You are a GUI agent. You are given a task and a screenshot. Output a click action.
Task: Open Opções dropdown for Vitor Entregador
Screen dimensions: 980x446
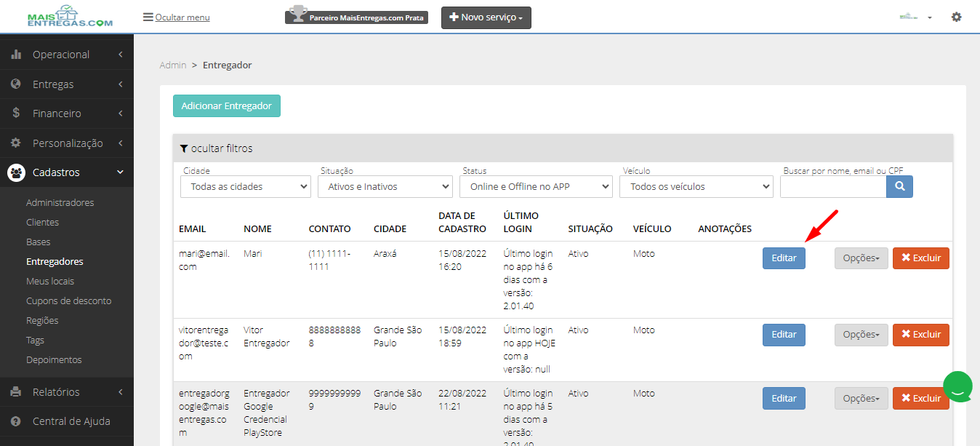(861, 335)
